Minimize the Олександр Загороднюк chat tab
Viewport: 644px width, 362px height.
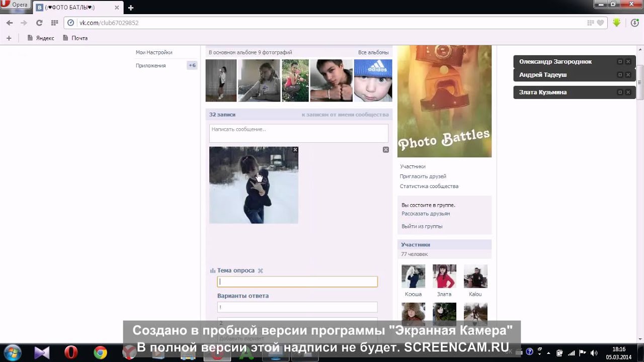pos(620,61)
